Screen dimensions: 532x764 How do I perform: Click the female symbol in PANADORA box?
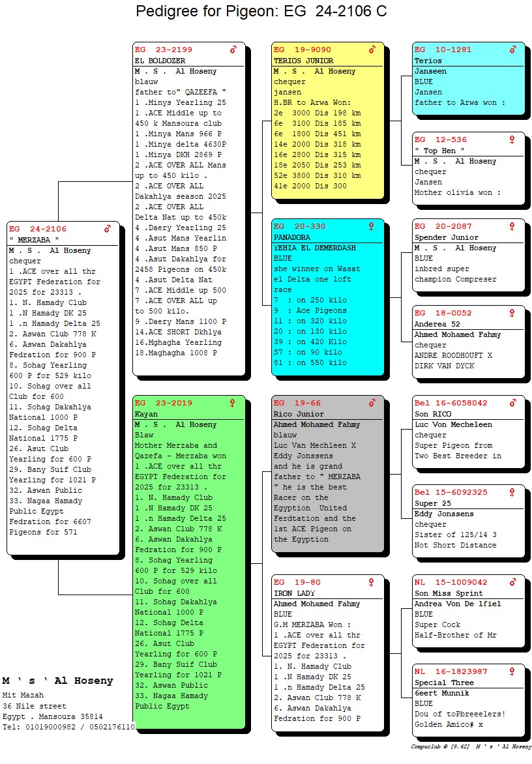[x=372, y=226]
